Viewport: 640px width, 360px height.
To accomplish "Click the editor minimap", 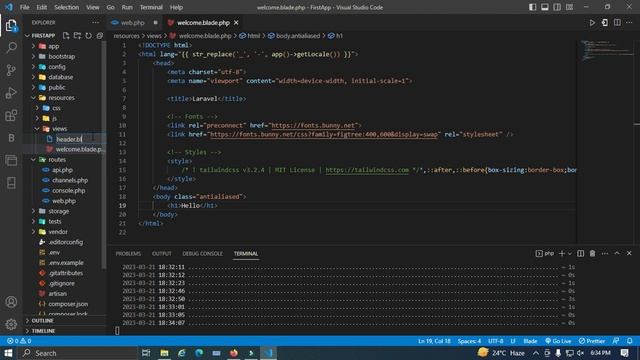I will coord(606,51).
